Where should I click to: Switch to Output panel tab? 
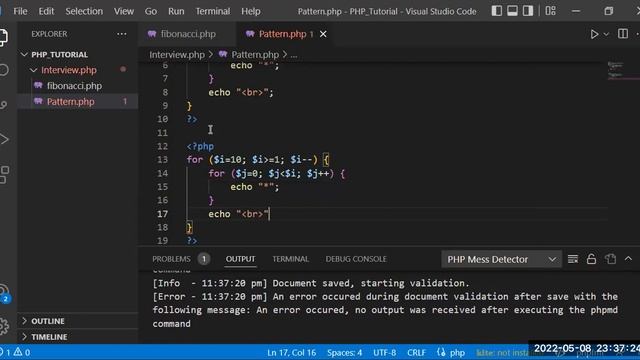coord(240,259)
